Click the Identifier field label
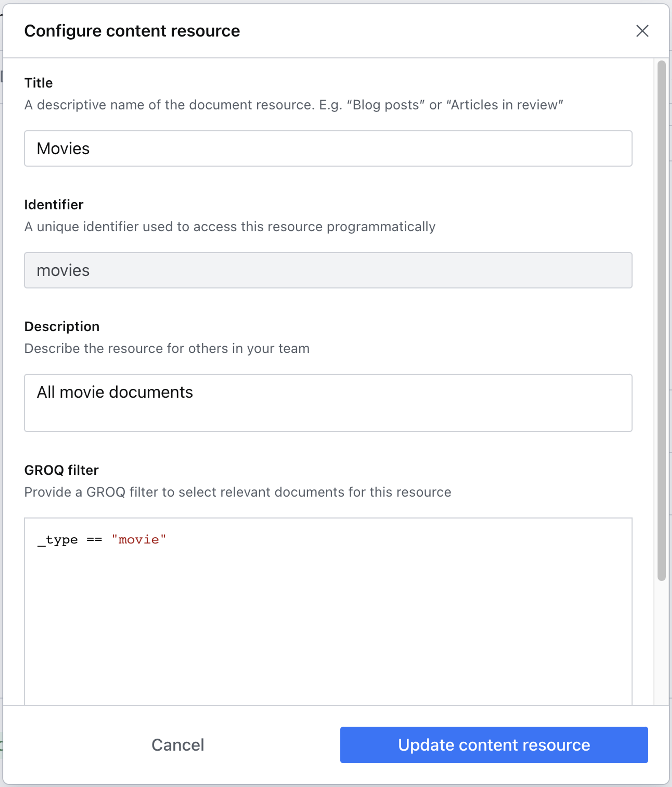The image size is (672, 787). (x=54, y=205)
